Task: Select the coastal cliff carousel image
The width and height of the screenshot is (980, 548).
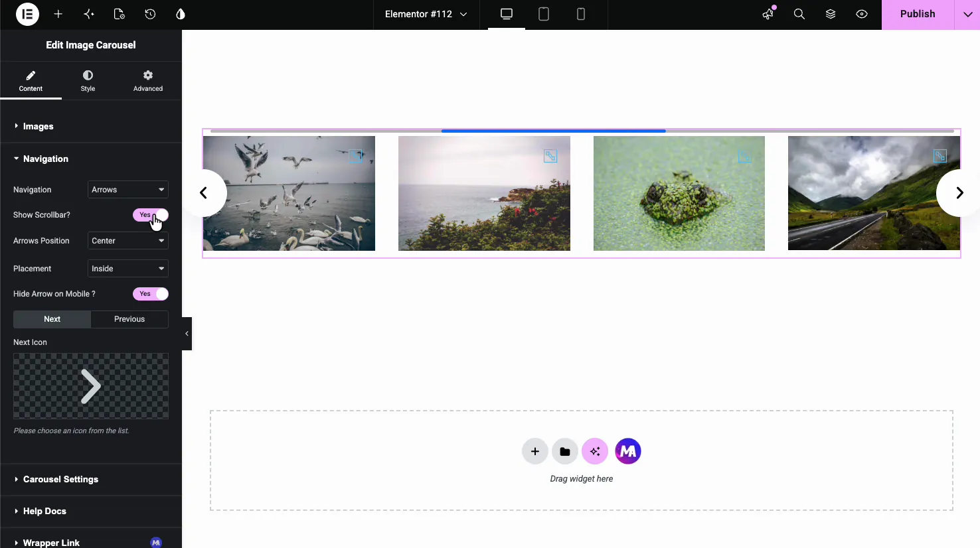Action: [484, 193]
